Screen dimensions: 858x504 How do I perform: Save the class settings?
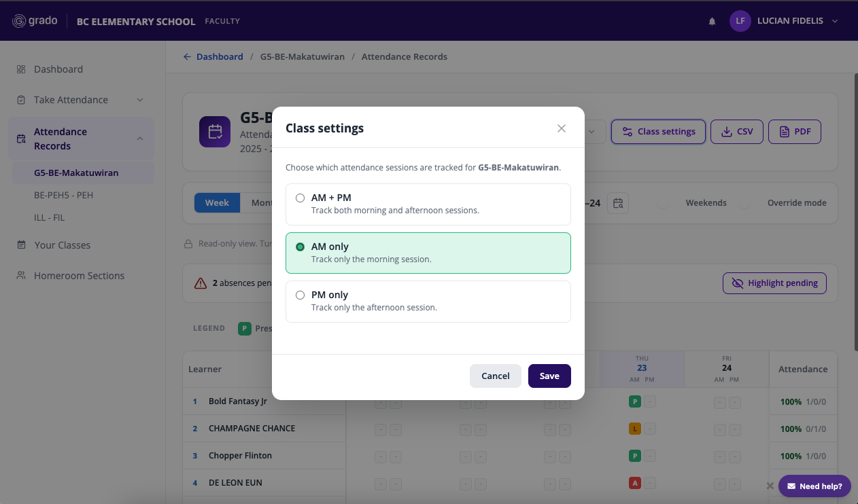point(549,376)
